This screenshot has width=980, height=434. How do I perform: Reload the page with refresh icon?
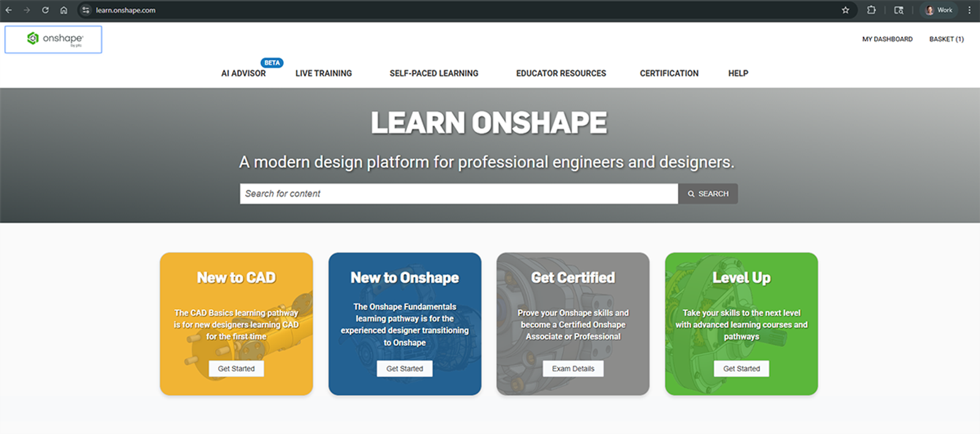(x=45, y=10)
